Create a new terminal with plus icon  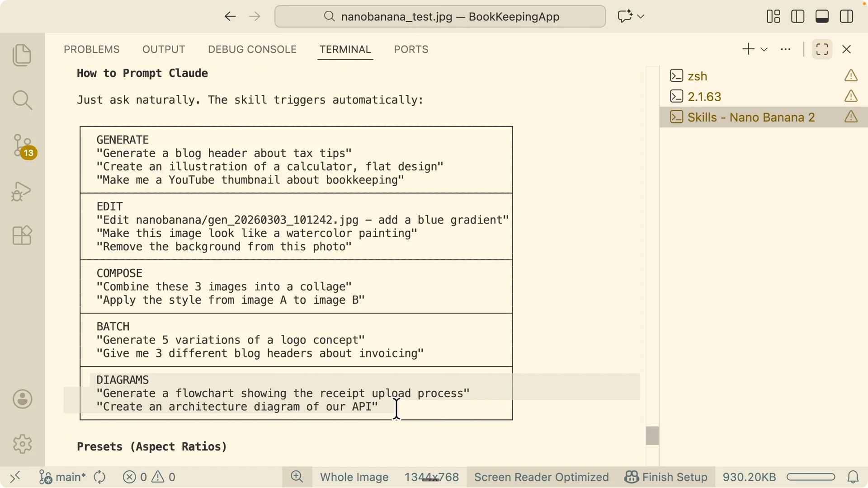click(749, 49)
